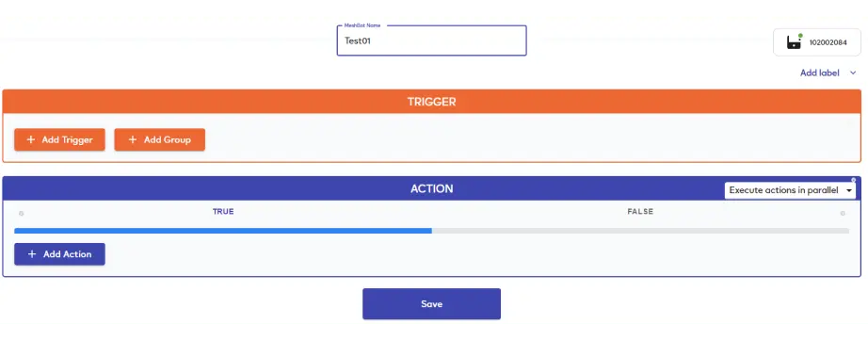This screenshot has width=868, height=340.
Task: Expand the Add label chevron
Action: click(x=853, y=73)
